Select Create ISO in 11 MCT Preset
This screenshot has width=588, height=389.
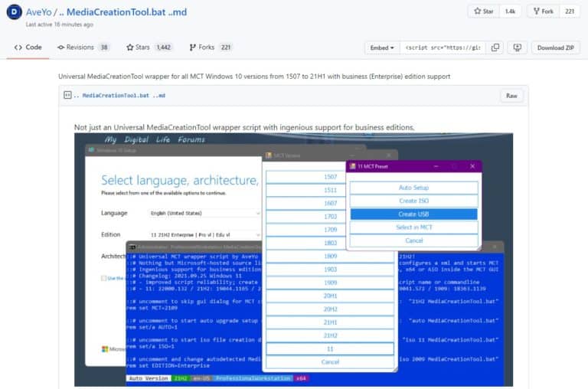point(413,201)
